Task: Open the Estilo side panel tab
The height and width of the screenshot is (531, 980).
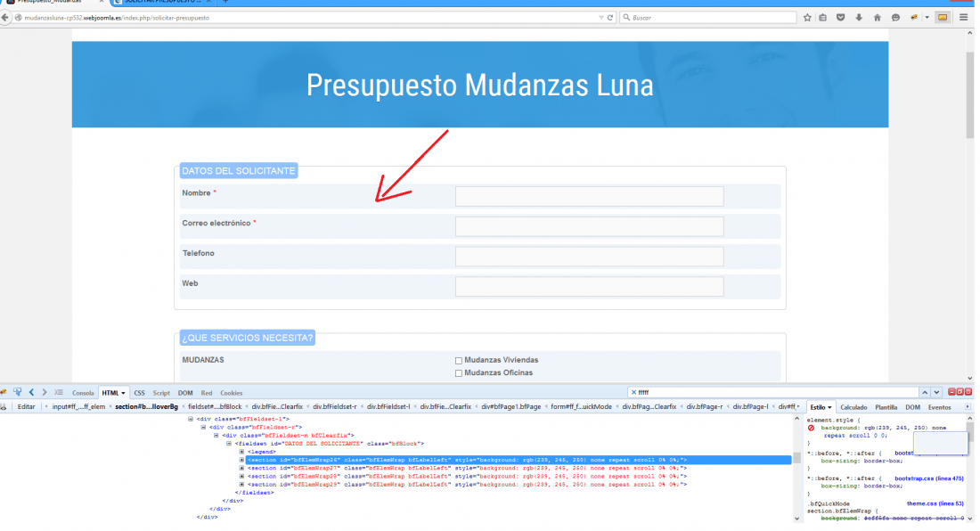Action: tap(821, 407)
